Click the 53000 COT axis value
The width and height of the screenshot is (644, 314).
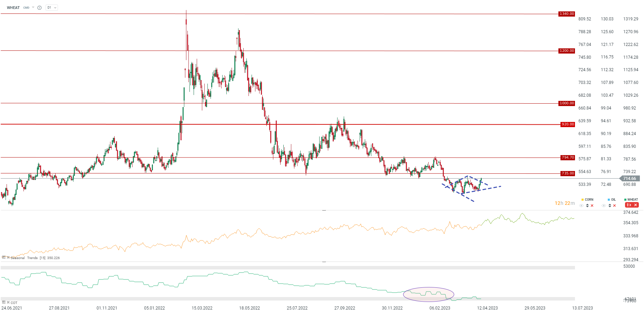pyautogui.click(x=629, y=266)
